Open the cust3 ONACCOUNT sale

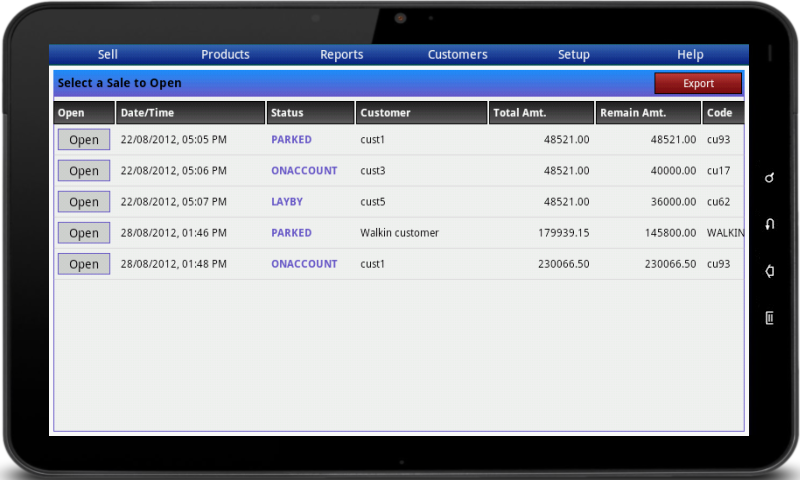tap(84, 170)
